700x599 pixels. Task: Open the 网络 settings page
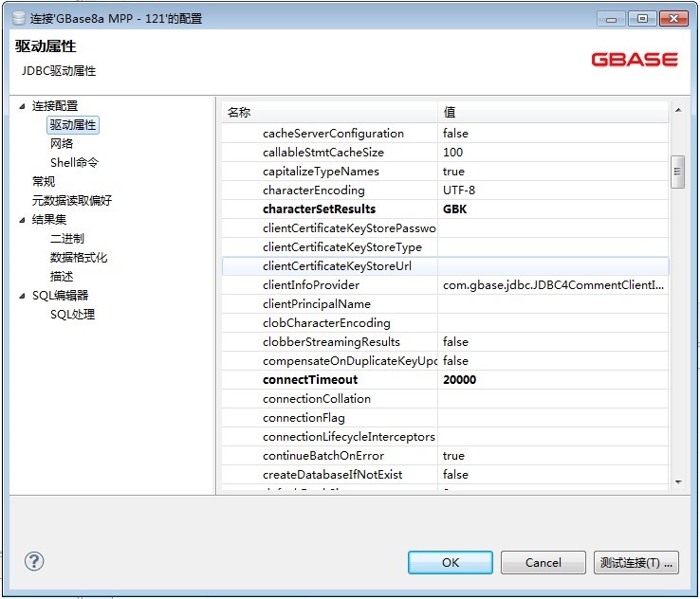(62, 144)
